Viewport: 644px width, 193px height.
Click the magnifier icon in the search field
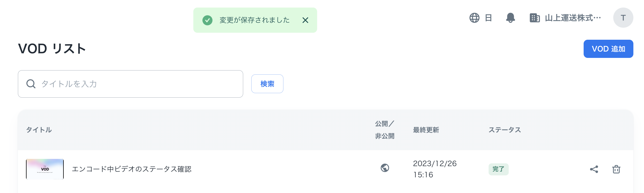31,84
